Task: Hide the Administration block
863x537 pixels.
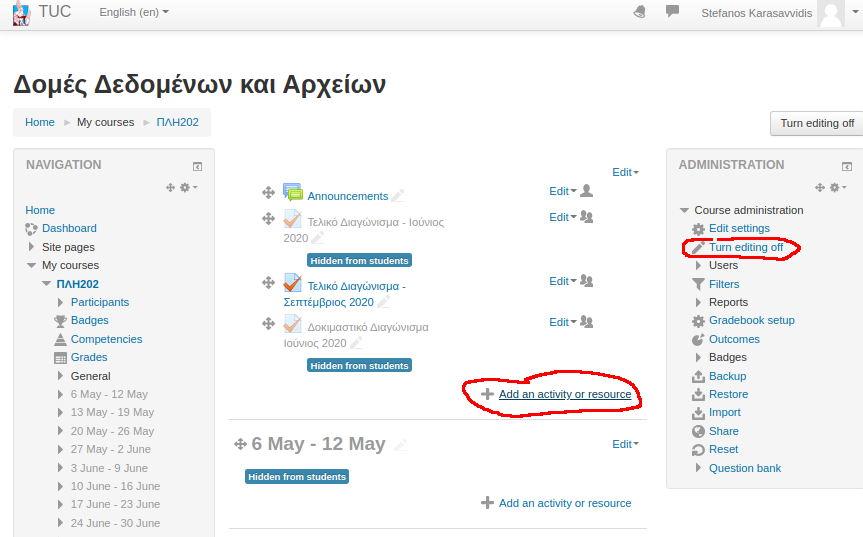Action: (847, 166)
